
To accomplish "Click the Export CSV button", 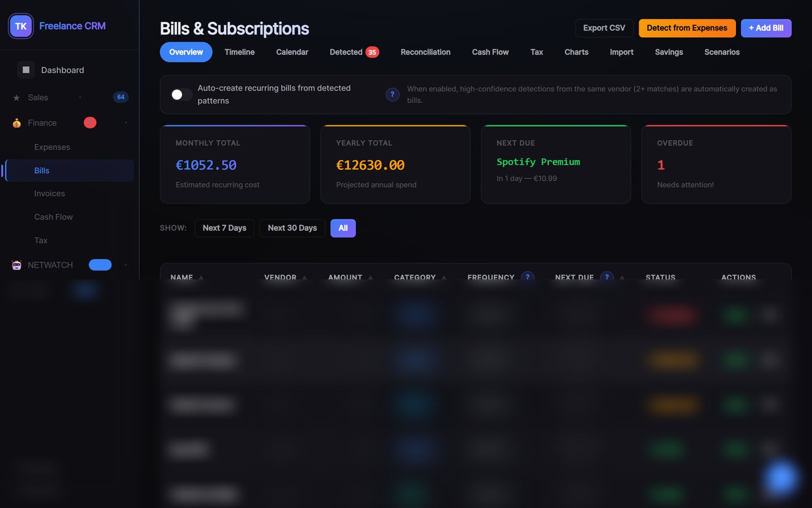I will (604, 28).
